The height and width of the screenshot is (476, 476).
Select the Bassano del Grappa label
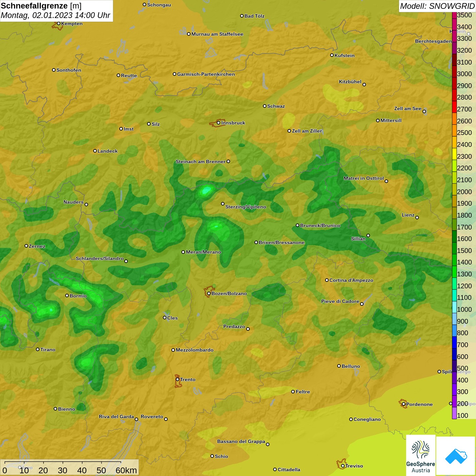pyautogui.click(x=241, y=441)
